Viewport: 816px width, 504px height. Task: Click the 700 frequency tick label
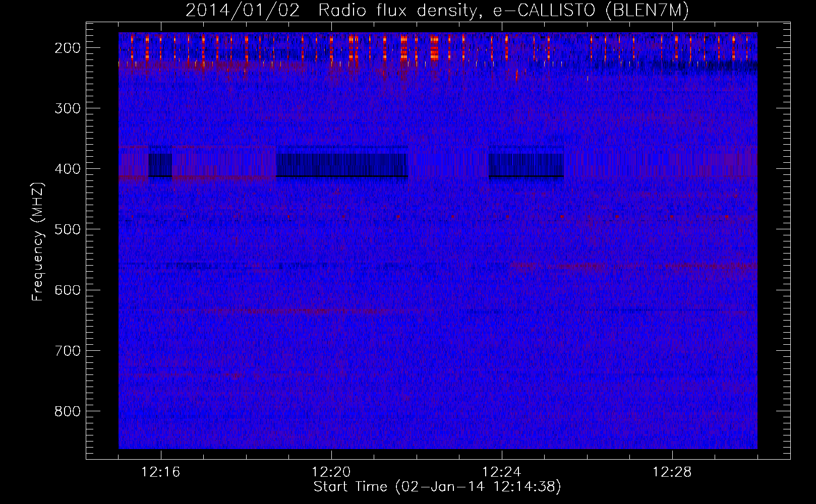pyautogui.click(x=68, y=351)
